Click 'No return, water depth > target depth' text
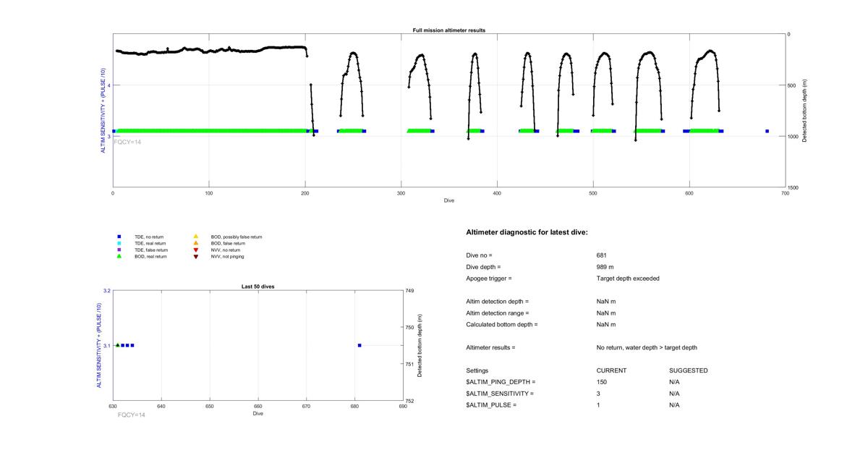The image size is (868, 450). (647, 348)
